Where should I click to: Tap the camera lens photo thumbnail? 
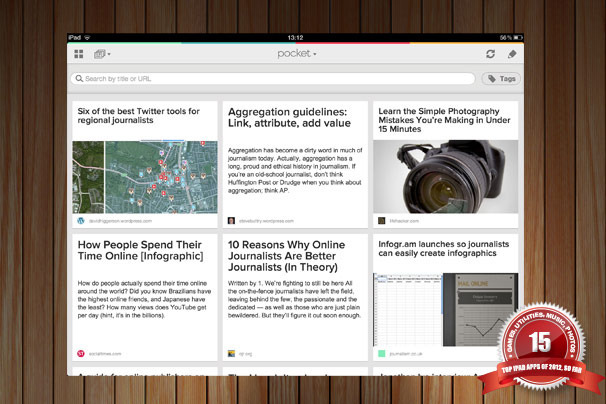[x=446, y=177]
